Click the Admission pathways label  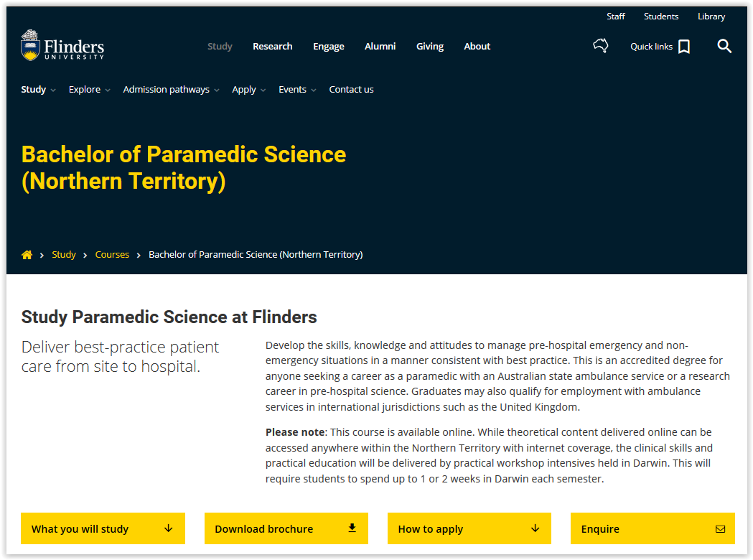tap(166, 89)
